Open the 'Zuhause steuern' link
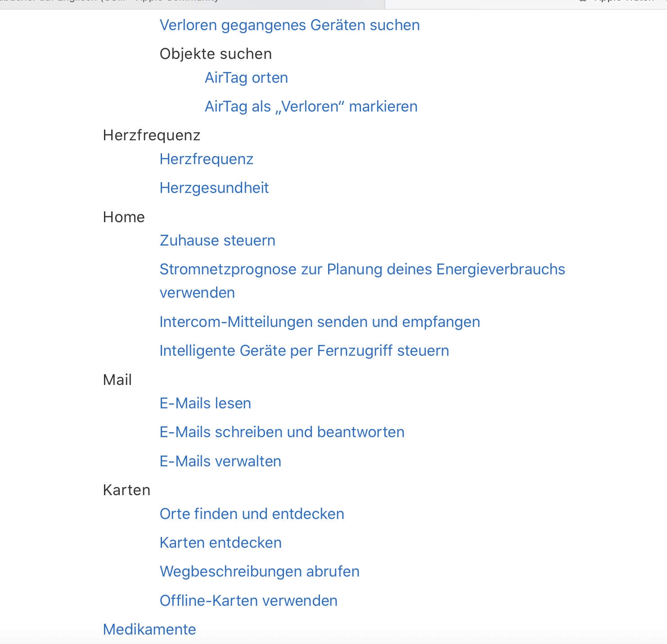This screenshot has width=667, height=644. point(217,241)
